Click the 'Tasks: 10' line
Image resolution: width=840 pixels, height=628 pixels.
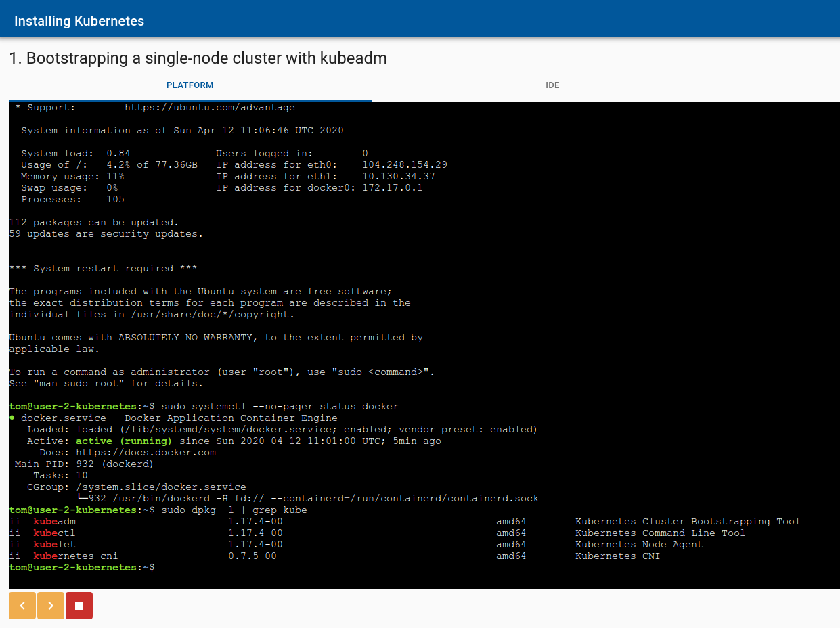pos(60,475)
